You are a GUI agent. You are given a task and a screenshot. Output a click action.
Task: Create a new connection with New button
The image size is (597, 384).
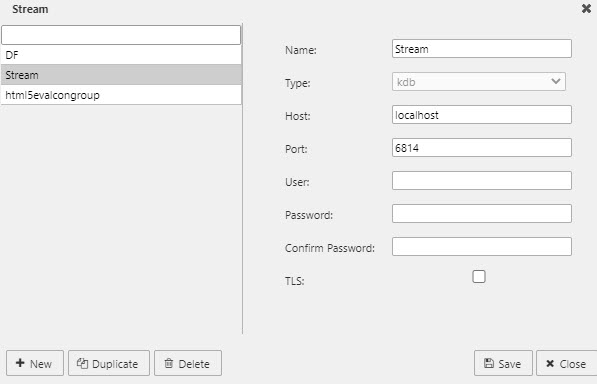(35, 363)
